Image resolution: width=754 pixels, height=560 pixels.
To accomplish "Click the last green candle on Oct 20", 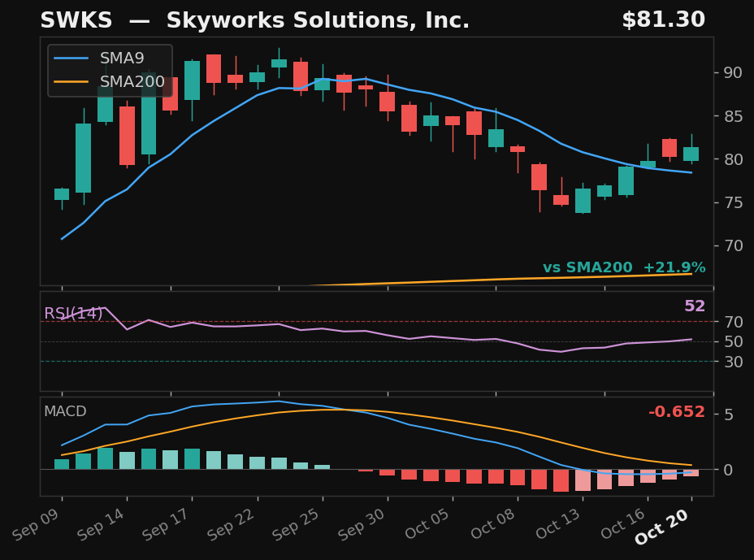I will coord(691,154).
